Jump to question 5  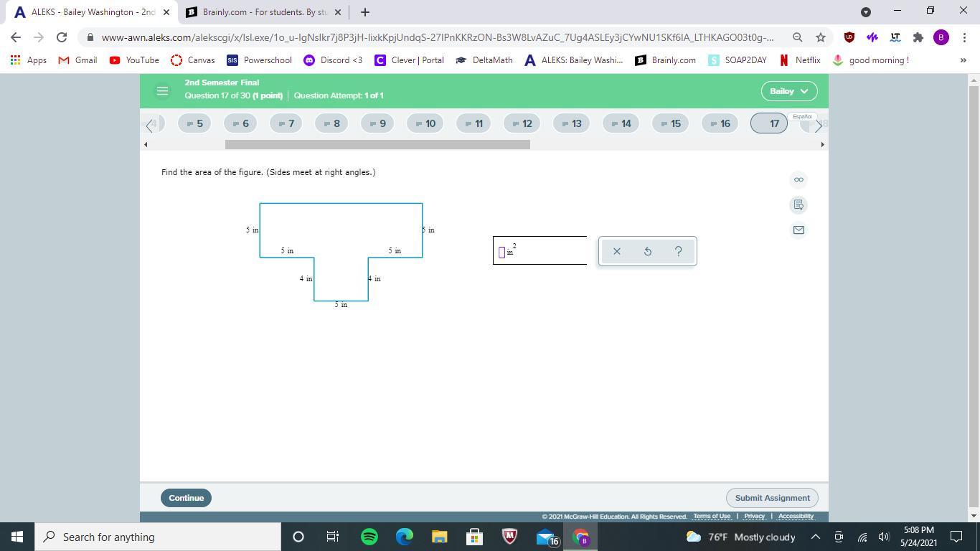point(195,123)
